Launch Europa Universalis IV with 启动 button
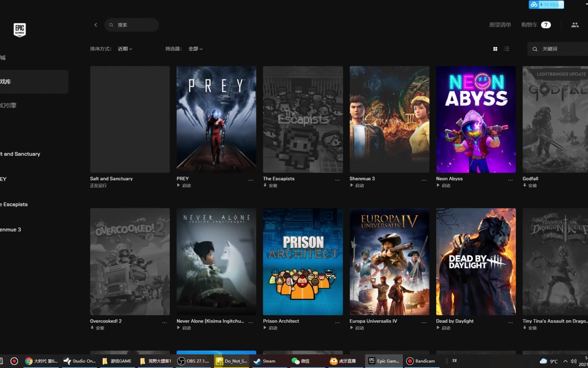This screenshot has width=588, height=368. point(357,328)
